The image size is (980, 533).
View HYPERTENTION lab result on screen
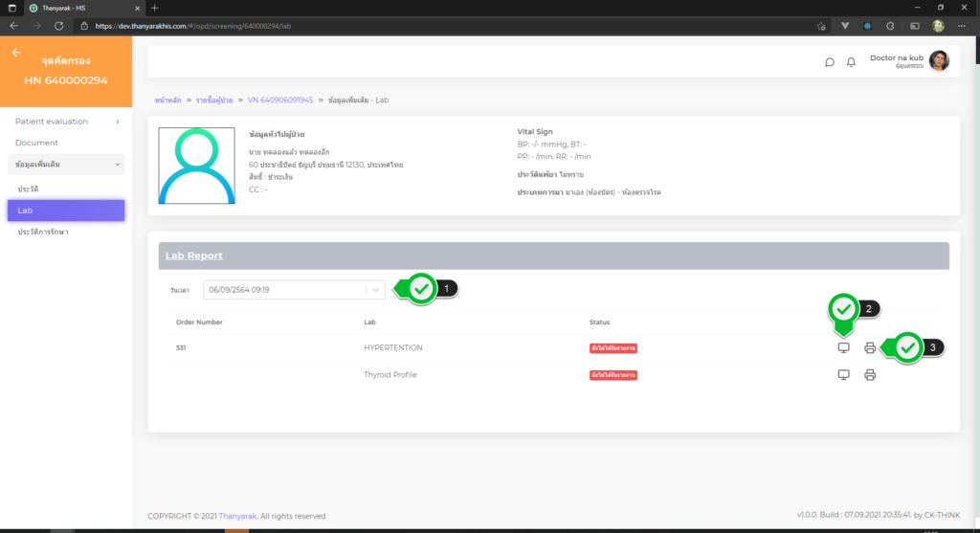(843, 348)
